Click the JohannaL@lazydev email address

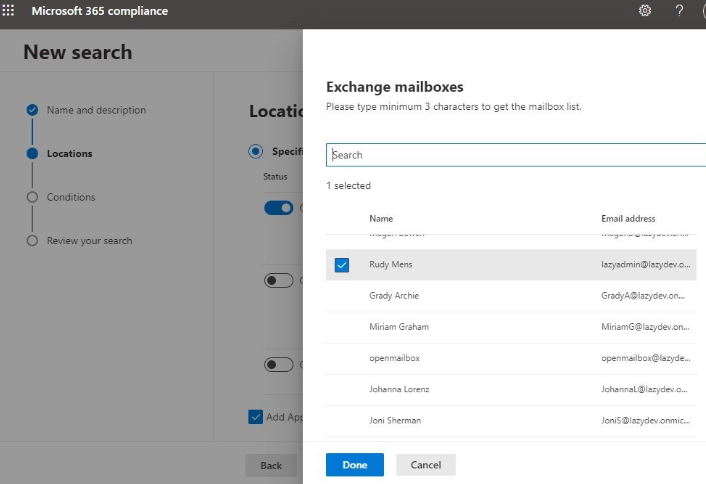[644, 389]
